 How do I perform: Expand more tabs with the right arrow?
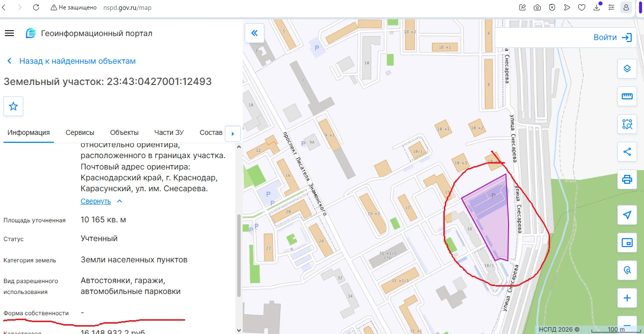pyautogui.click(x=233, y=133)
